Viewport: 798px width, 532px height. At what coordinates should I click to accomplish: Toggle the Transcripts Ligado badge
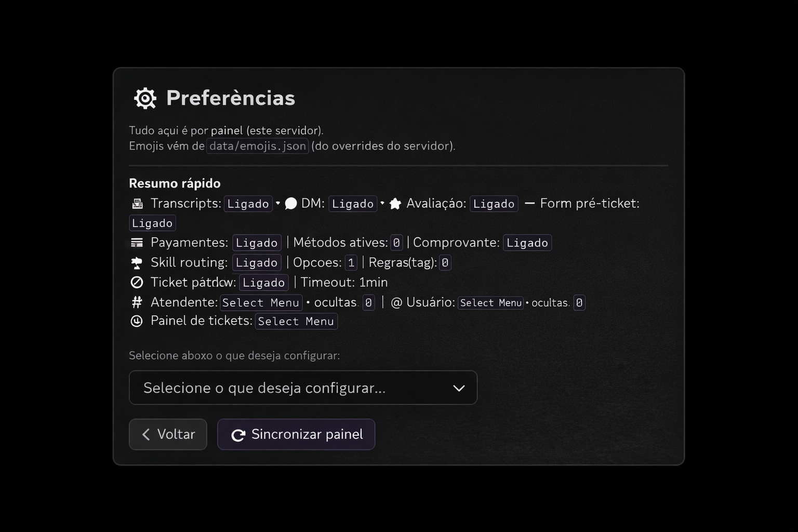248,203
